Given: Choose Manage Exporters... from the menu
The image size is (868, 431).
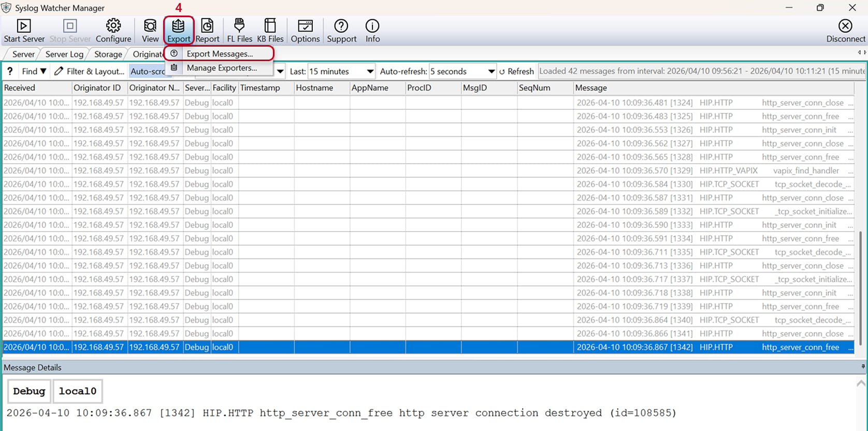Looking at the screenshot, I should point(219,68).
